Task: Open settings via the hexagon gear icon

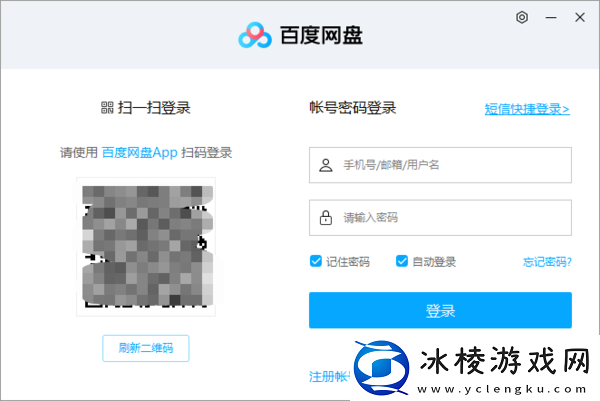Action: (522, 17)
